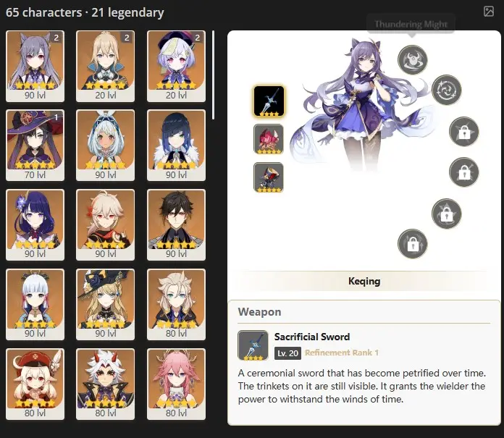Select the Zhongli level 90 character card
This screenshot has height=438, width=504.
pyautogui.click(x=176, y=224)
